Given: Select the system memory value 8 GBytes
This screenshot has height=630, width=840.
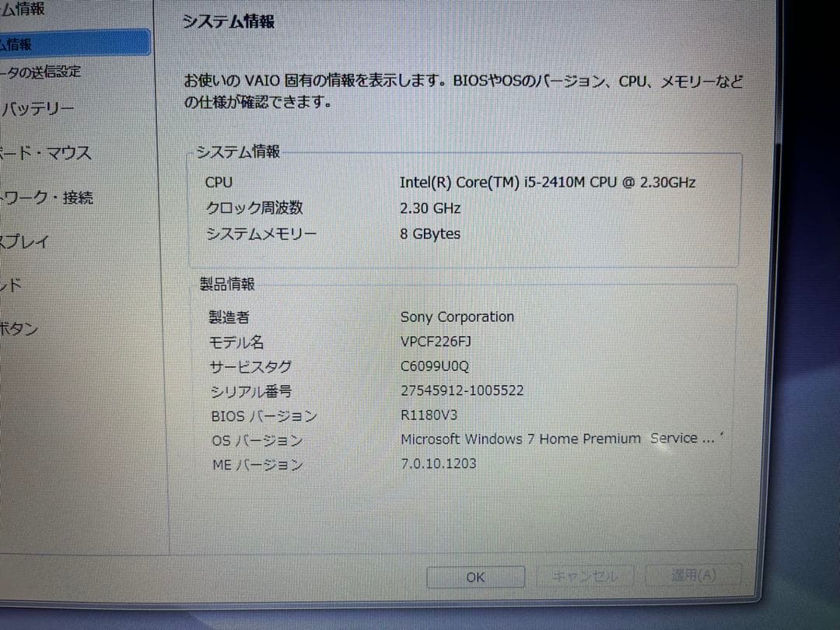Looking at the screenshot, I should [x=430, y=234].
